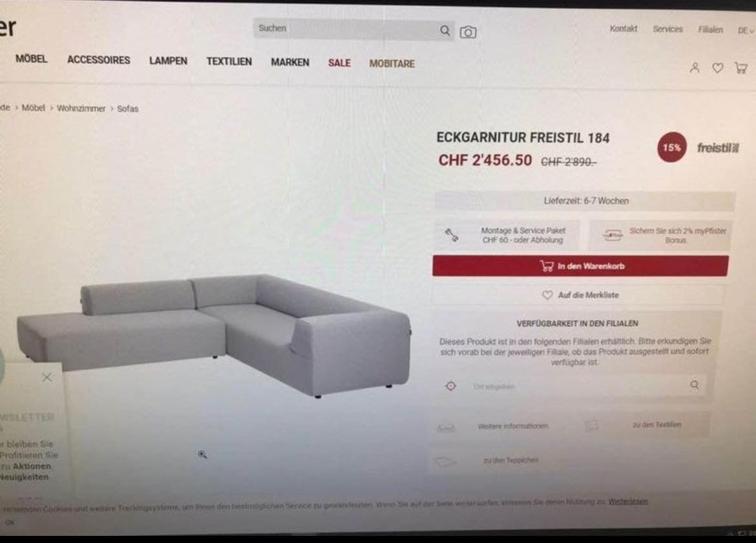This screenshot has width=756, height=543.
Task: Click Auf die Merkliste button
Action: tap(578, 295)
